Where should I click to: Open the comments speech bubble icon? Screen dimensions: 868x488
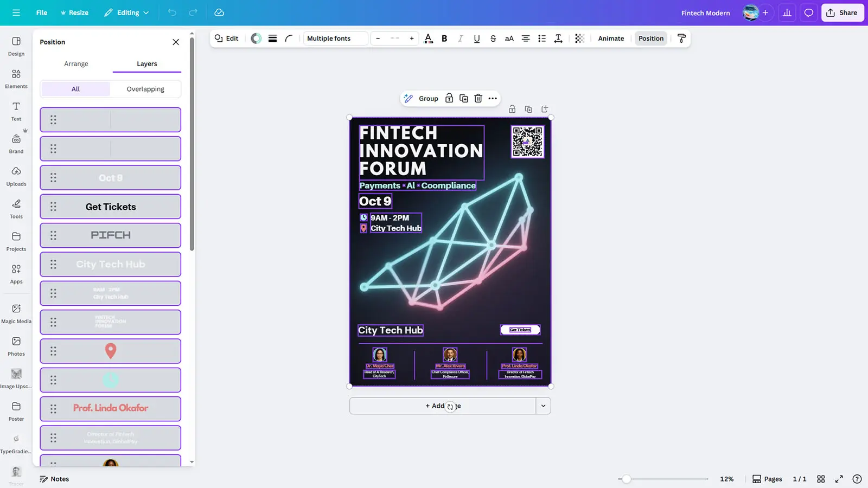(808, 12)
